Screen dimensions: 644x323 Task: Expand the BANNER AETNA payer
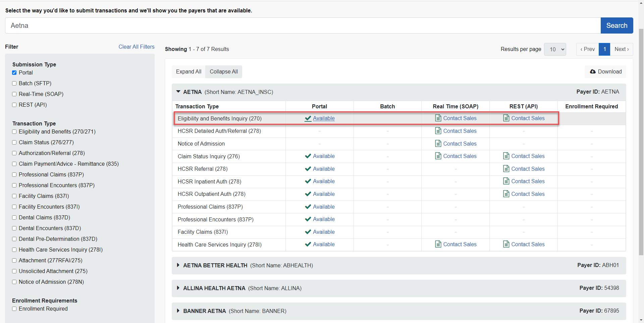coord(178,311)
